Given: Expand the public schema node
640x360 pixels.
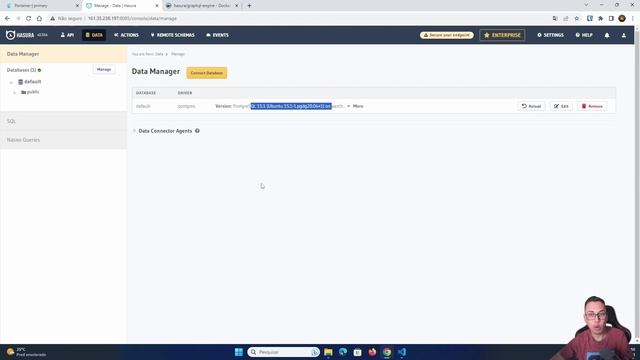Looking at the screenshot, I should (x=15, y=93).
